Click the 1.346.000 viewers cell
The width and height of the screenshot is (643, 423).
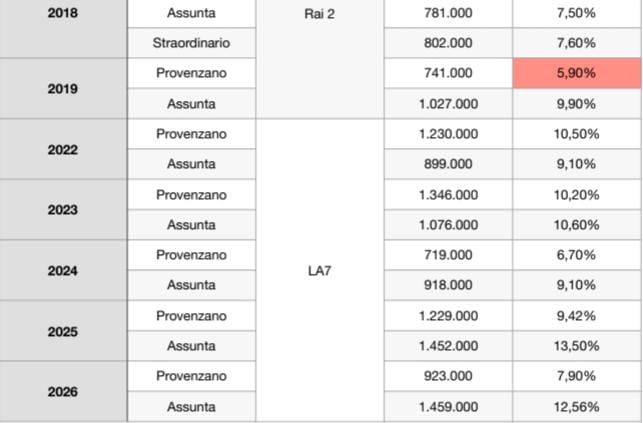click(448, 195)
